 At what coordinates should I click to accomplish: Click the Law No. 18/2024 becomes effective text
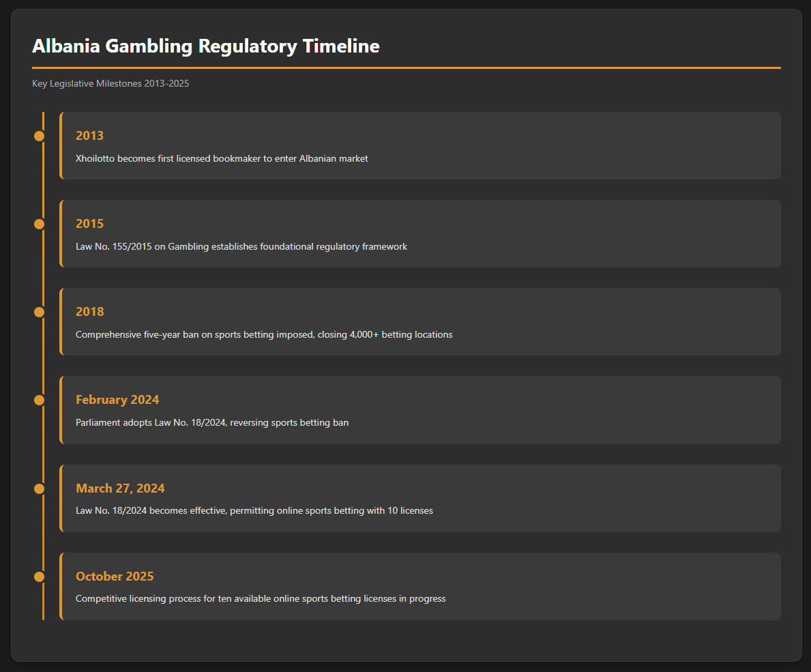point(254,510)
